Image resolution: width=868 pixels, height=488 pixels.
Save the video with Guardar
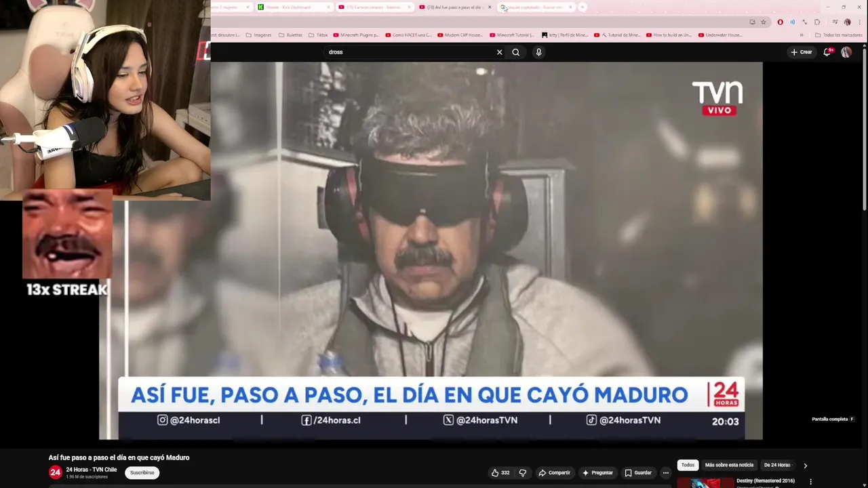click(x=638, y=472)
